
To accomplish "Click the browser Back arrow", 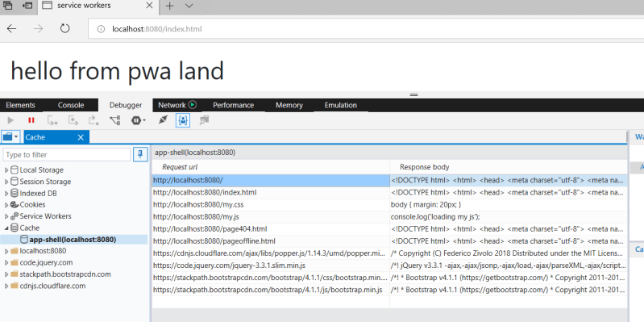I will (x=11, y=29).
